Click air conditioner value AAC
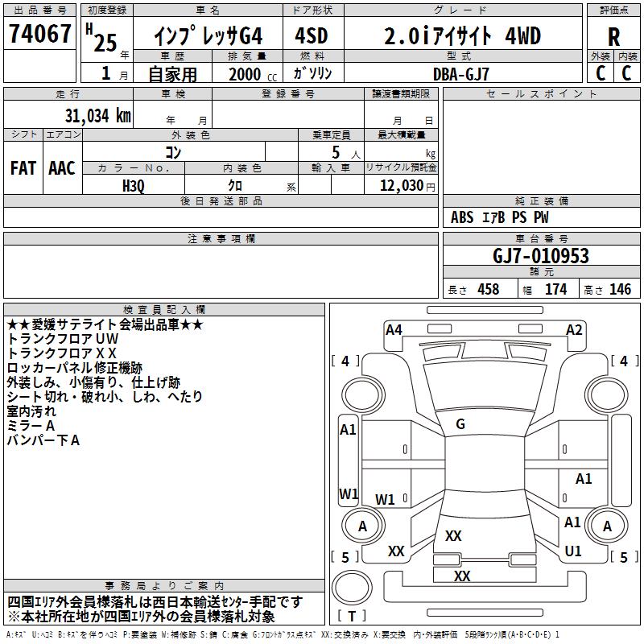Screen dimensions: 644x644 tap(62, 168)
